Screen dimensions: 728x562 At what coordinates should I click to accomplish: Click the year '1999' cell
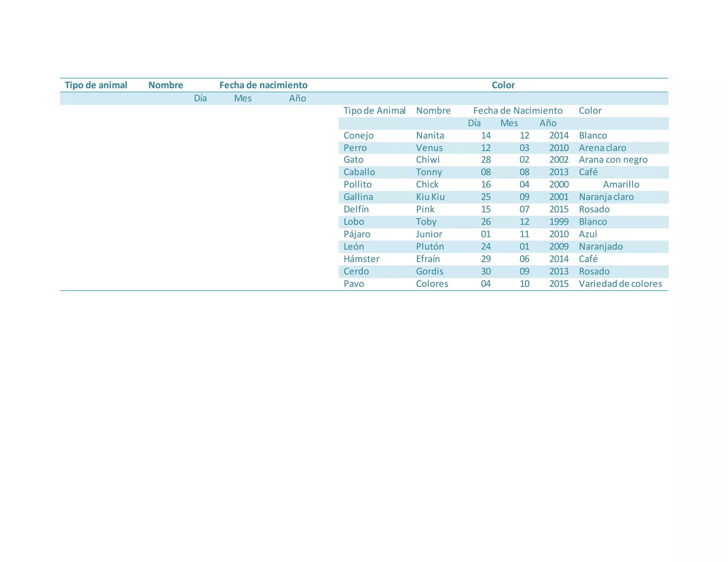[558, 222]
